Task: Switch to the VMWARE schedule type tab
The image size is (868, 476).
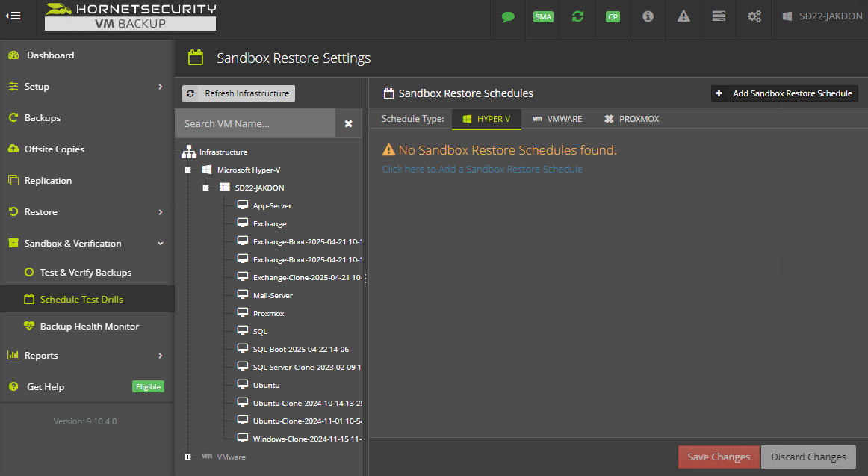Action: 557,119
